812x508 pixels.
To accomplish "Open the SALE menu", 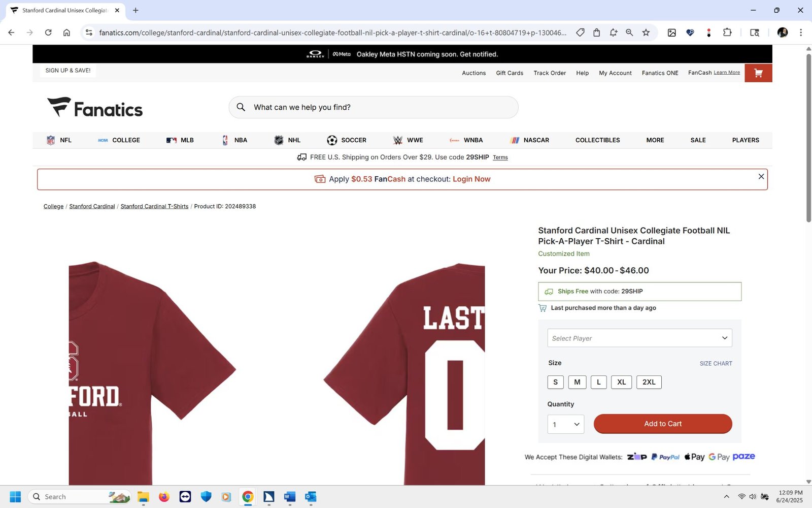I will pyautogui.click(x=698, y=140).
